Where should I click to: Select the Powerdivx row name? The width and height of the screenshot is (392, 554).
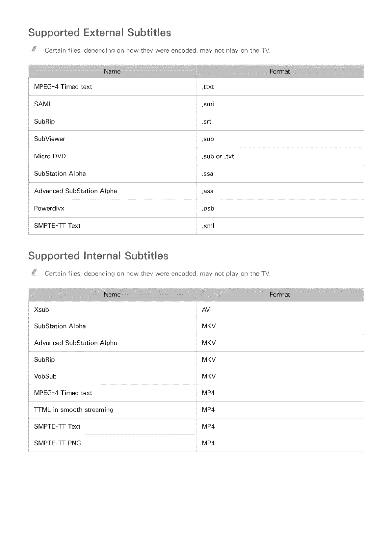(49, 208)
